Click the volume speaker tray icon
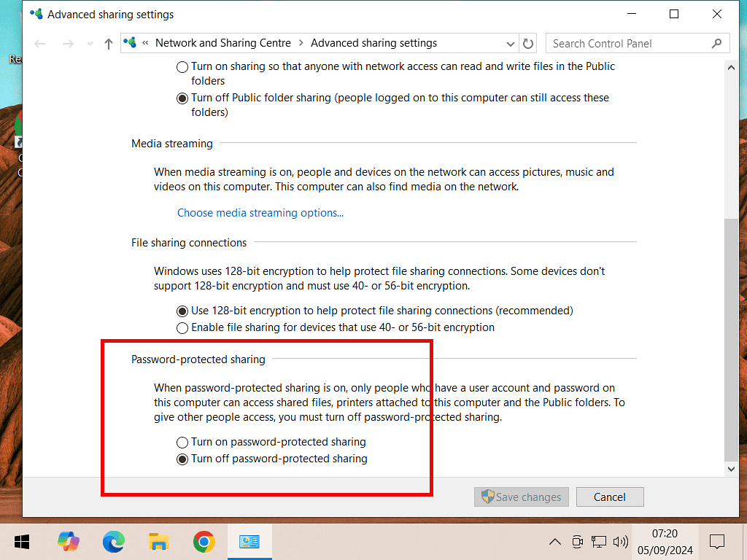This screenshot has height=560, width=747. pos(621,542)
